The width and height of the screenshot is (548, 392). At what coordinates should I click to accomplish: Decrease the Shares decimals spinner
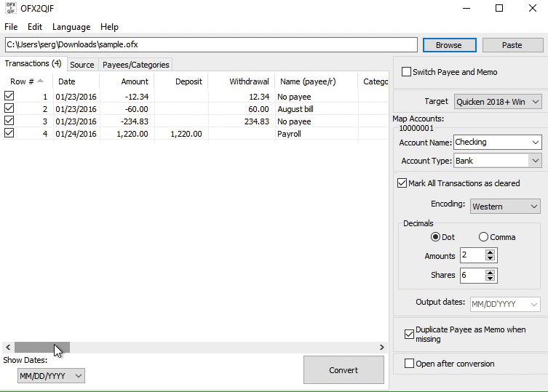pyautogui.click(x=490, y=279)
